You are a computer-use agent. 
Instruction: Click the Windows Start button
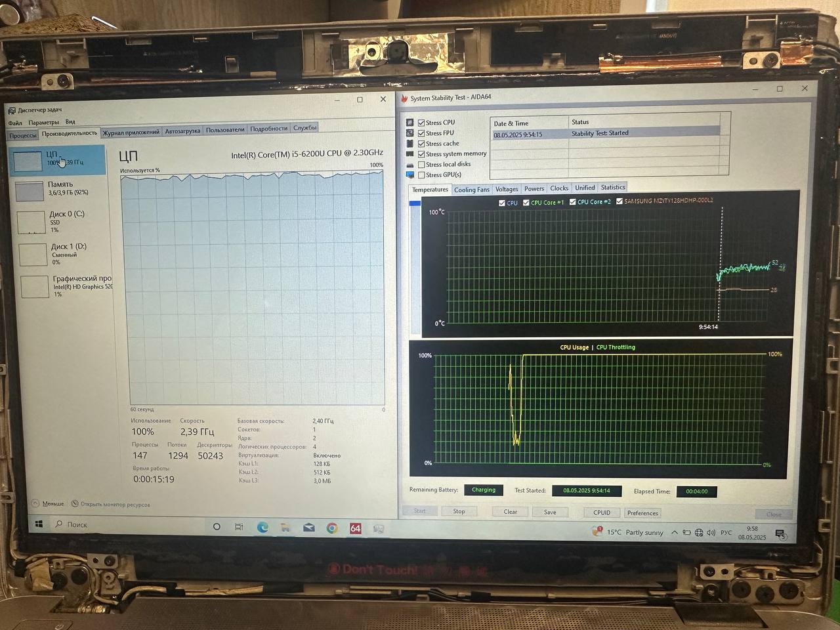pos(39,524)
